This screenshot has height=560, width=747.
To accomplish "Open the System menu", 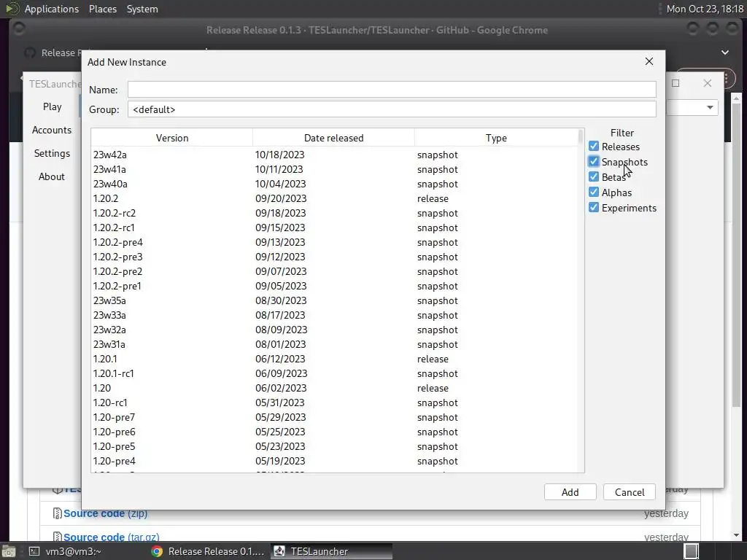I will click(142, 9).
